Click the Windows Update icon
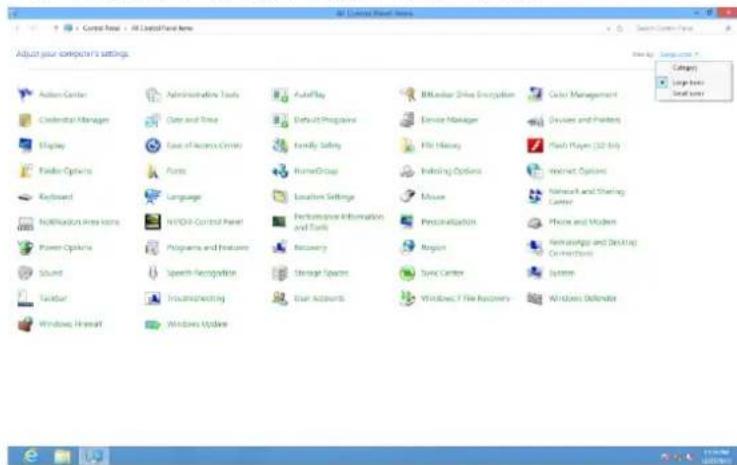This screenshot has width=737, height=465. pos(153,324)
